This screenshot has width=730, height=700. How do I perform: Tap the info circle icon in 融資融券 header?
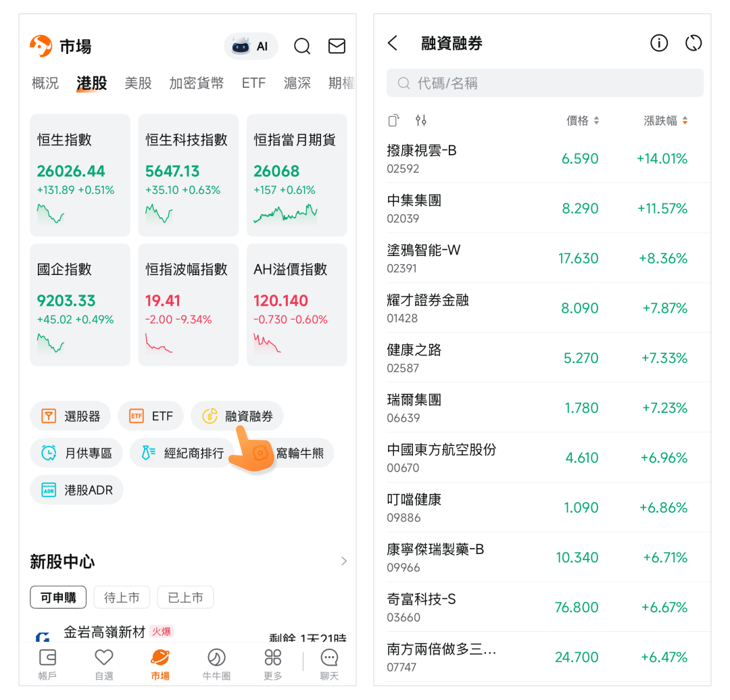click(x=658, y=43)
